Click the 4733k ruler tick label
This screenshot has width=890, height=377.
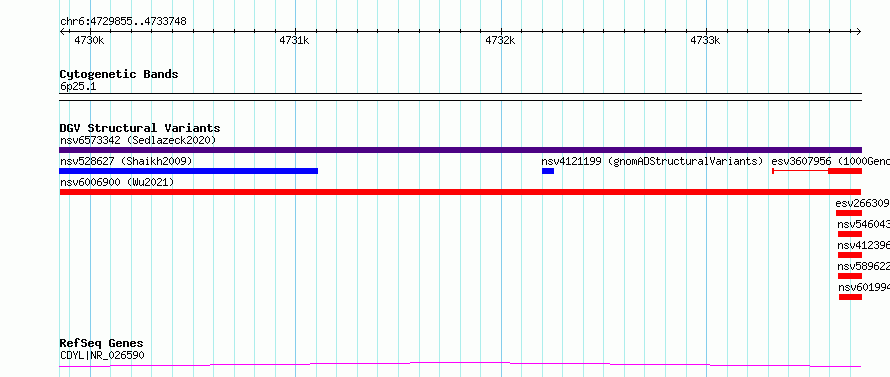[x=705, y=40]
